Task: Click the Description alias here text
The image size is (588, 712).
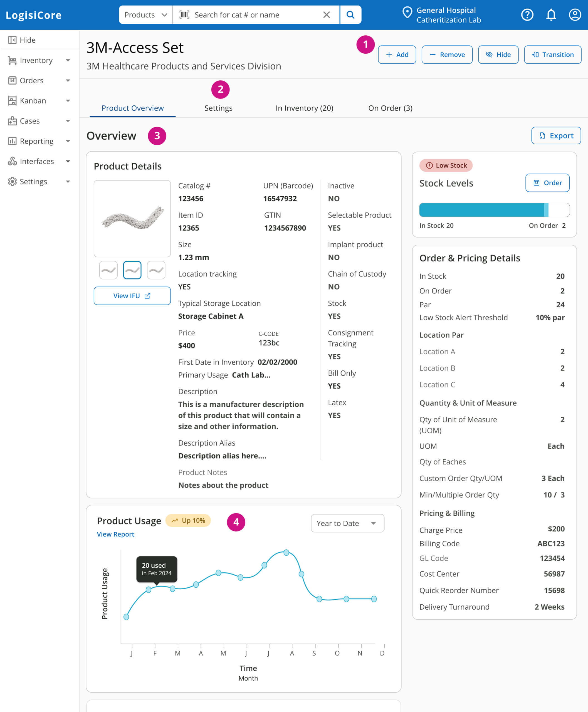Action: click(x=222, y=456)
